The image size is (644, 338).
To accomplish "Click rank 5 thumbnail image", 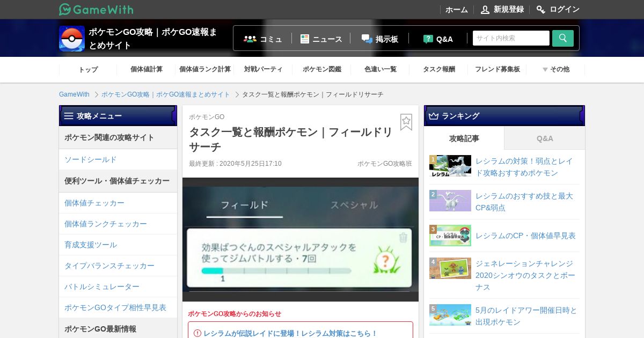I will tap(450, 315).
